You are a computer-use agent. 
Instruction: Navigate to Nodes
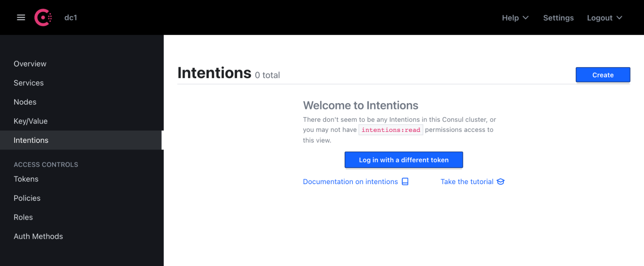[x=25, y=102]
